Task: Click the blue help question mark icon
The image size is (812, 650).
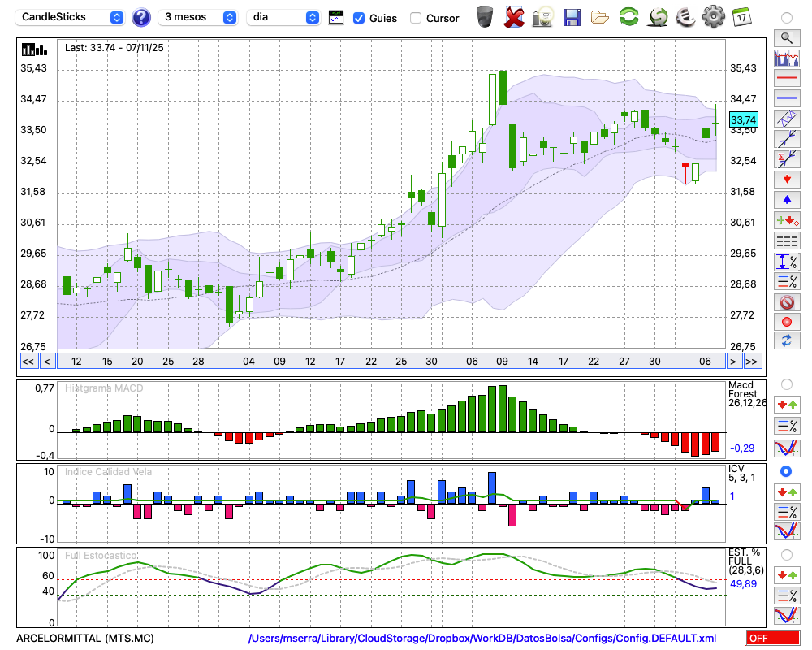Action: [141, 17]
